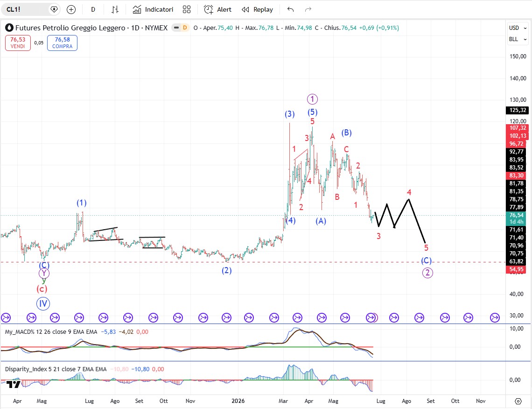532x409 pixels.
Task: Change the D timeframe interval
Action: coord(93,9)
